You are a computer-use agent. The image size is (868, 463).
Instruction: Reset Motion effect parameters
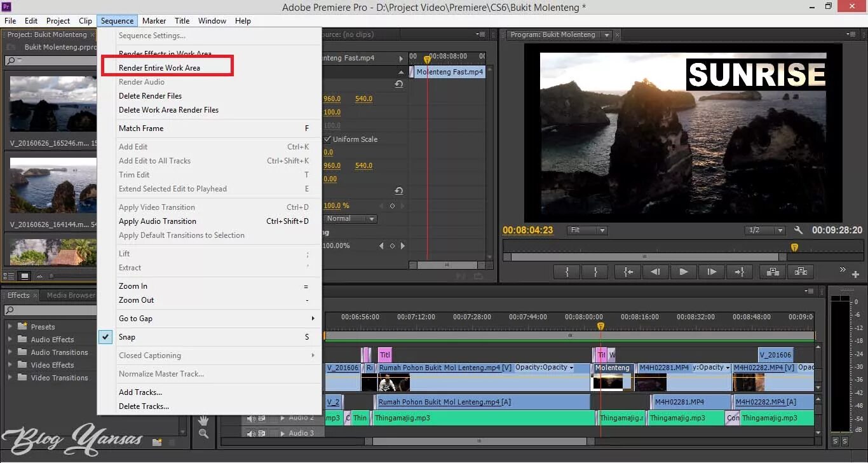point(398,84)
